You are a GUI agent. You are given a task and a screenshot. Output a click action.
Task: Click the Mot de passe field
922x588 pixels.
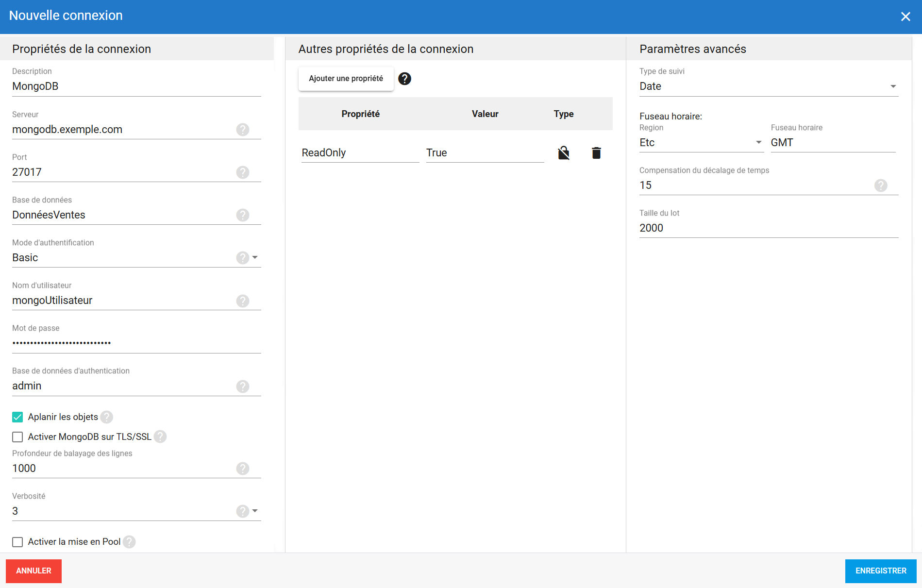136,343
